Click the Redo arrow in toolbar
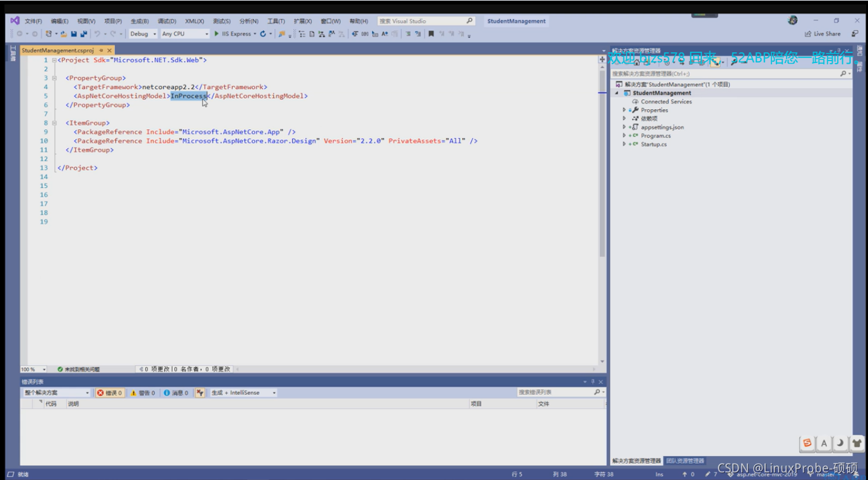 tap(114, 34)
